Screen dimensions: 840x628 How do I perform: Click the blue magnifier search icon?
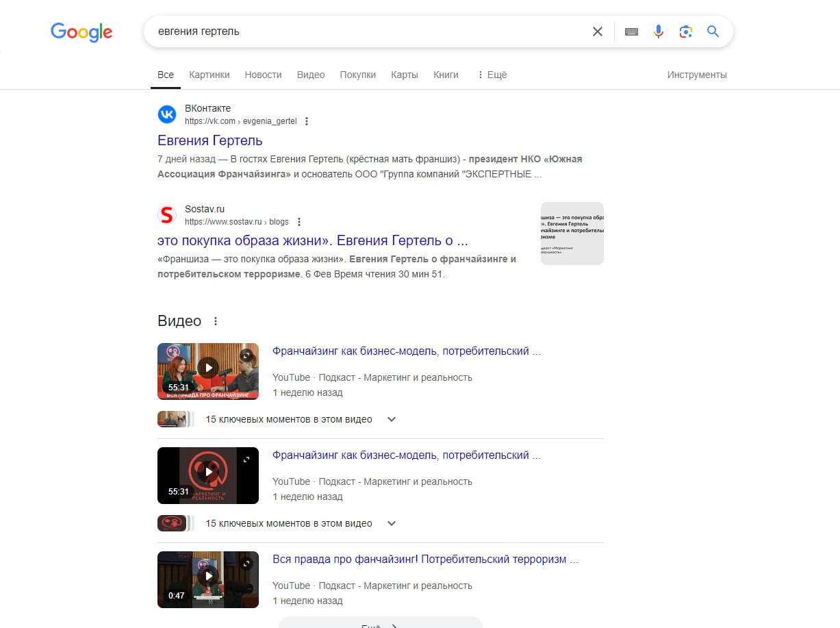coord(713,32)
